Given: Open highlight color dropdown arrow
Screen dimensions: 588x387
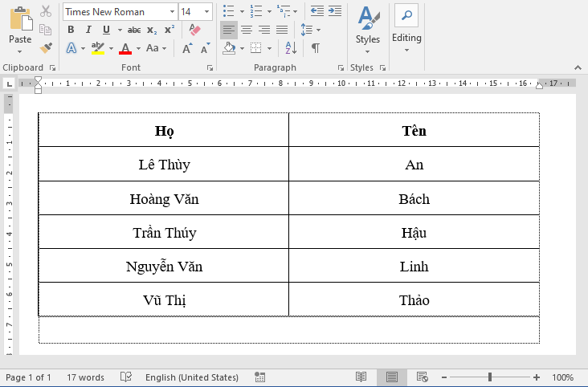Looking at the screenshot, I should 111,48.
